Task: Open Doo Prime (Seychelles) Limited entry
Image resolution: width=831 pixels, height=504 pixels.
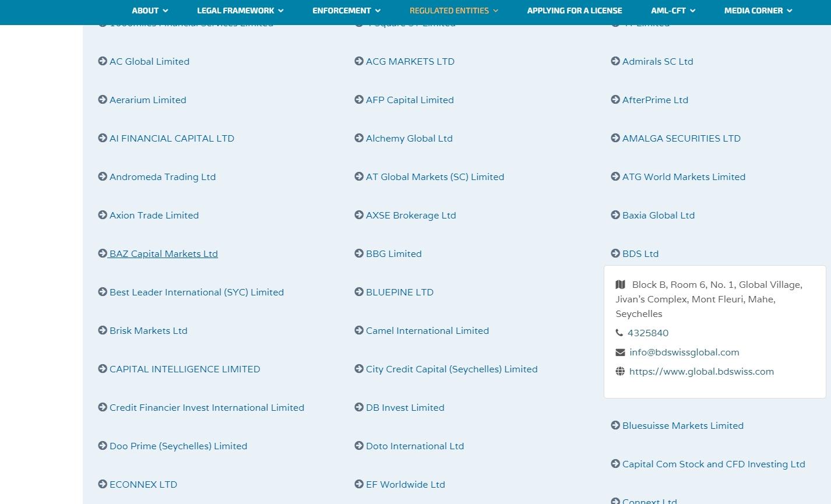Action: point(178,446)
